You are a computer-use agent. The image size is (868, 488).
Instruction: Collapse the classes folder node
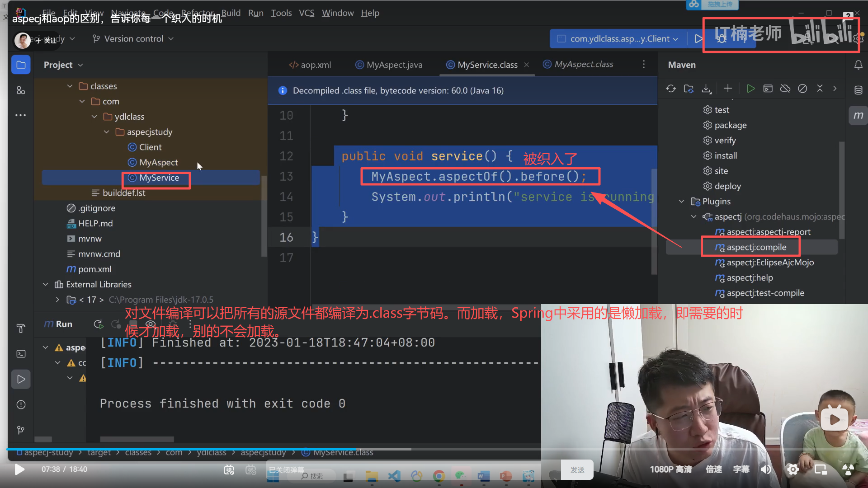point(70,86)
